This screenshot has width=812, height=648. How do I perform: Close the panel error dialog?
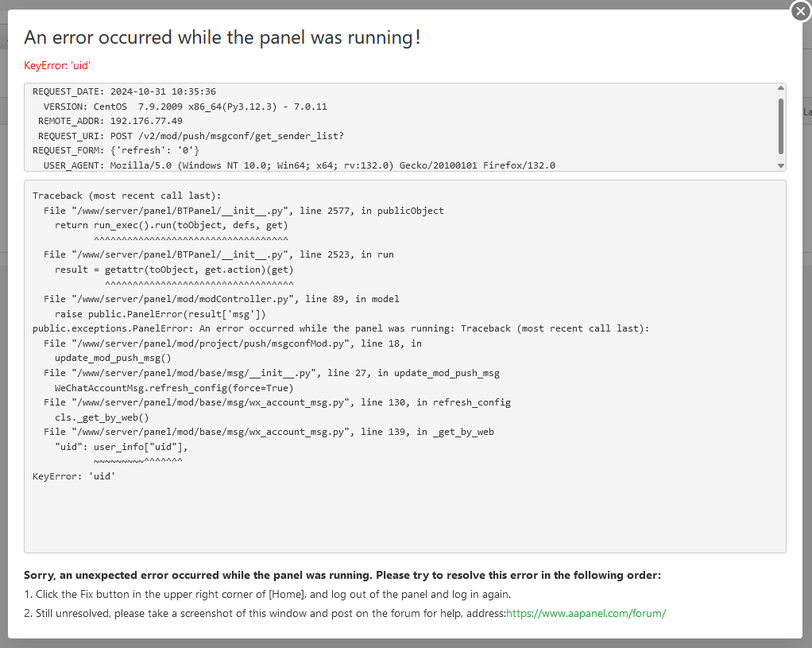[x=799, y=12]
